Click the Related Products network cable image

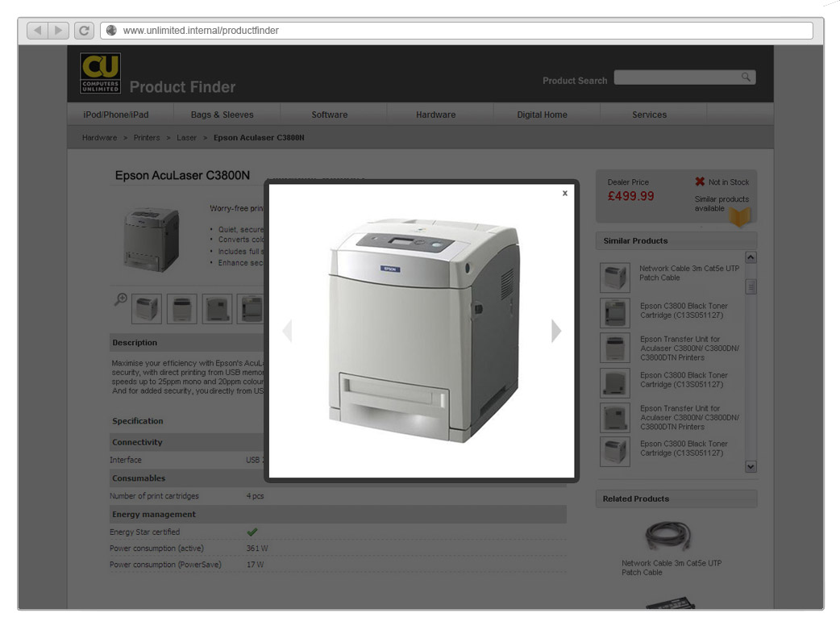point(668,536)
